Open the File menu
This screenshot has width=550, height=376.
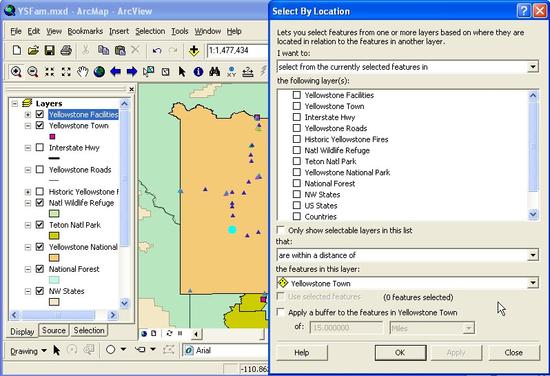click(16, 31)
